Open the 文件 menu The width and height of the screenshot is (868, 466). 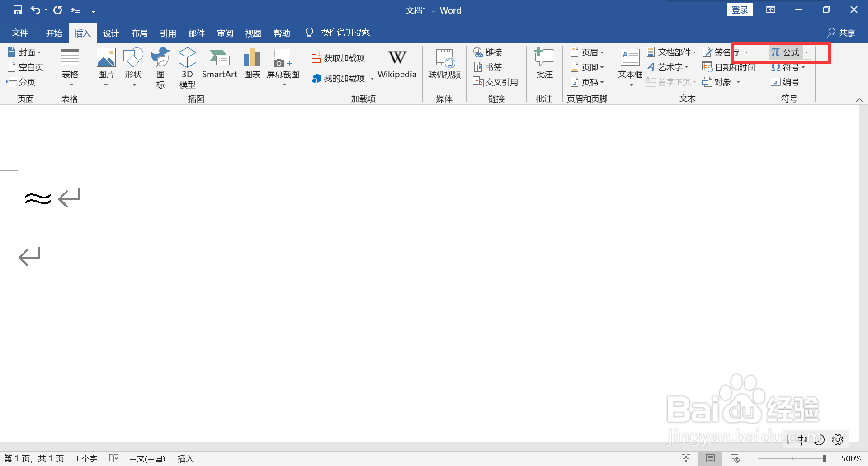point(19,33)
